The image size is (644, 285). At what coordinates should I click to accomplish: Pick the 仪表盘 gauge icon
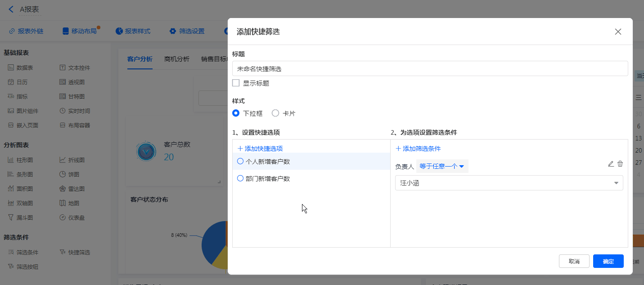pyautogui.click(x=63, y=217)
